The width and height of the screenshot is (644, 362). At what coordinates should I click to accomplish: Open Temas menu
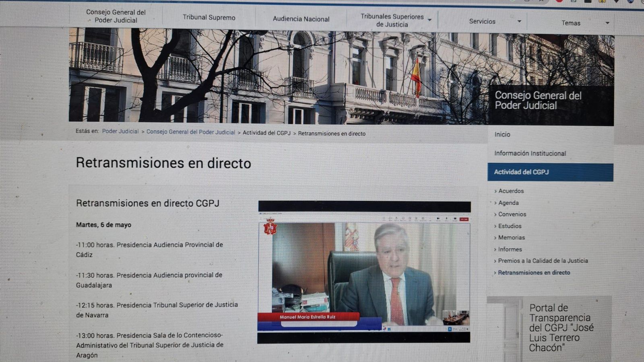(x=571, y=23)
